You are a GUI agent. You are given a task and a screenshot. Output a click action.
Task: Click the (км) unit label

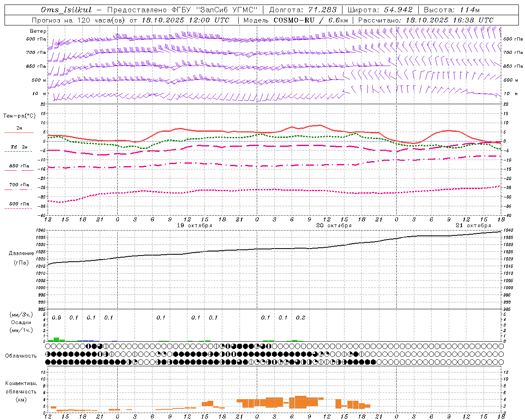click(x=21, y=399)
